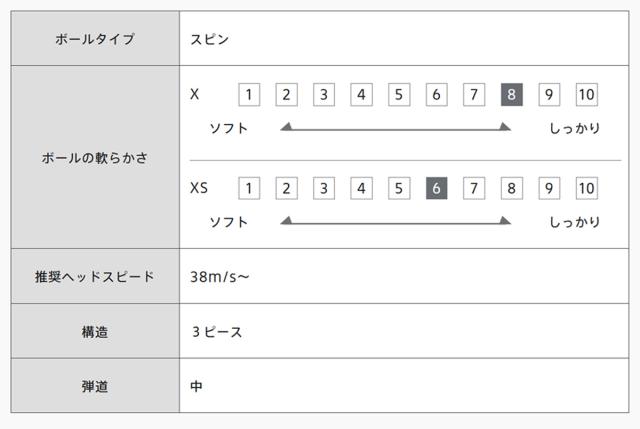Choose box 1 in the X softness row
The width and height of the screenshot is (640, 429).
point(249,95)
